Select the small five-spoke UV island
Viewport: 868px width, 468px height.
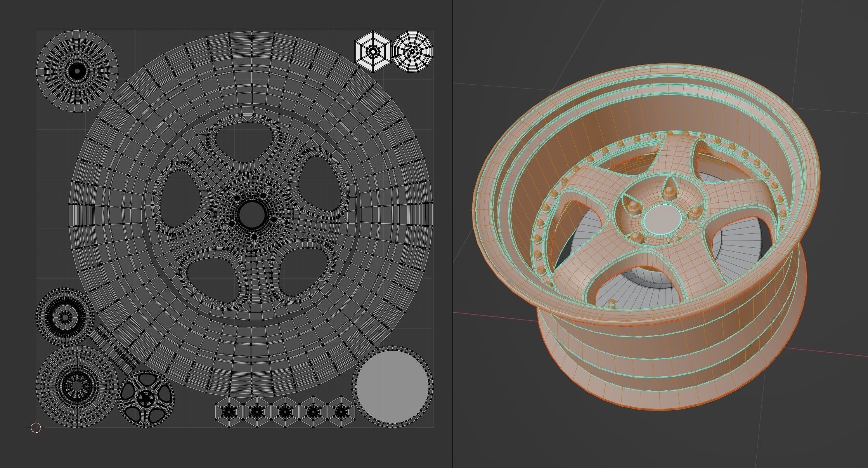(x=146, y=399)
